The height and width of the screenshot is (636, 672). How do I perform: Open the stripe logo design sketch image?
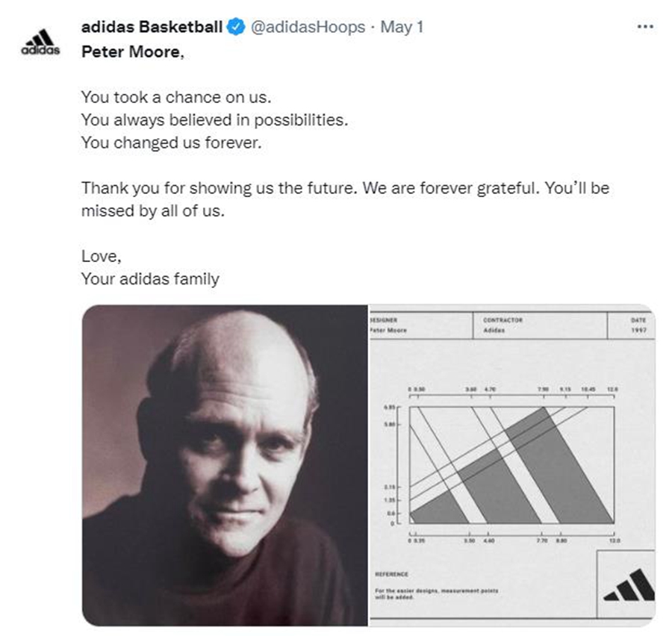pos(512,464)
